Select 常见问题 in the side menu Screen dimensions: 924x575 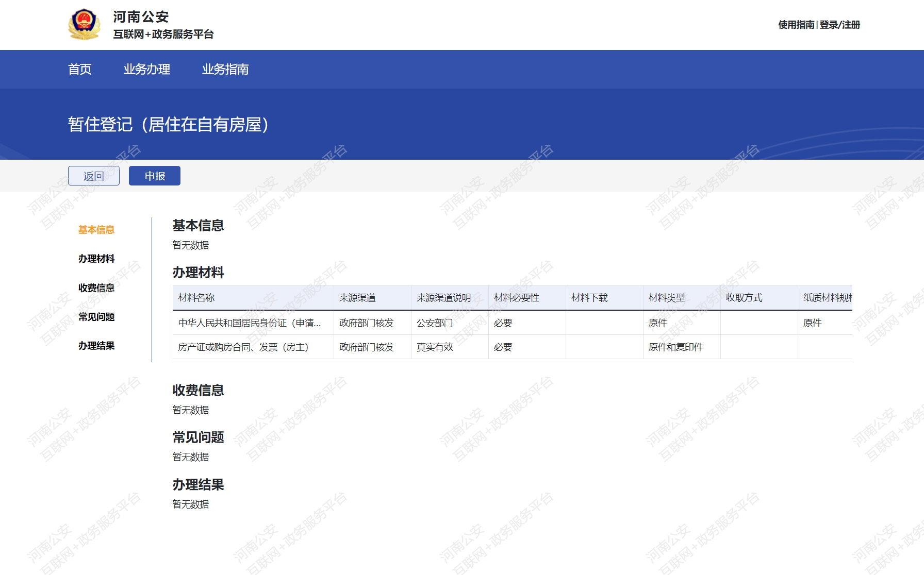click(x=96, y=317)
